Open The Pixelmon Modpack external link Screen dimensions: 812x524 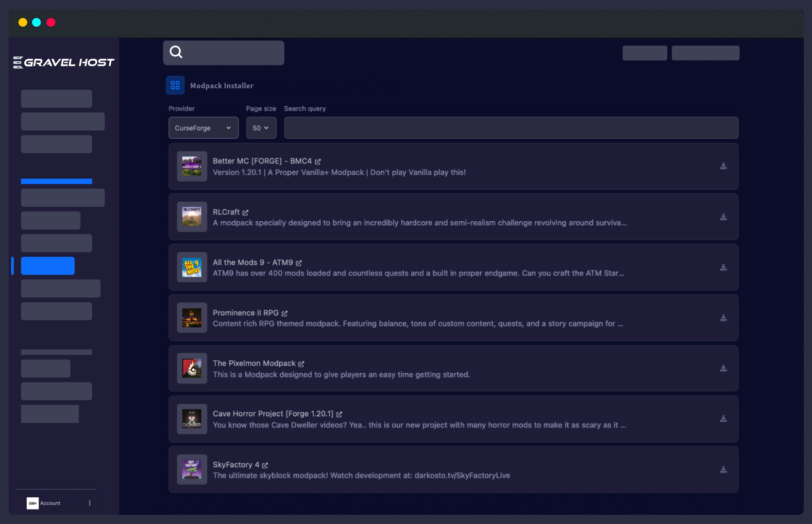(301, 364)
